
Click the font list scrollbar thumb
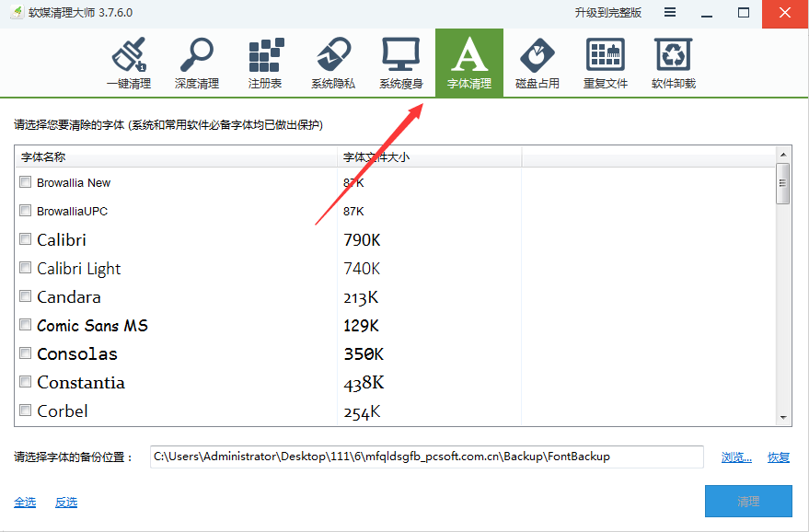[x=783, y=184]
